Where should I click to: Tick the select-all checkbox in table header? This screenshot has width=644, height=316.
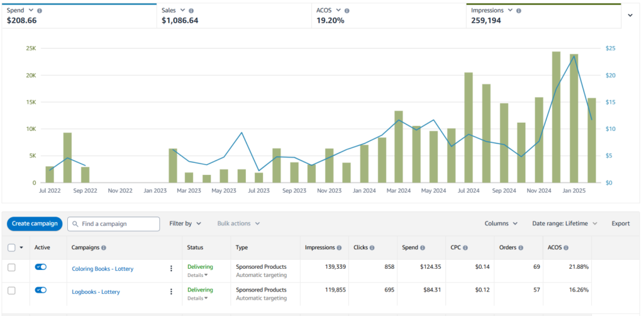(x=11, y=247)
